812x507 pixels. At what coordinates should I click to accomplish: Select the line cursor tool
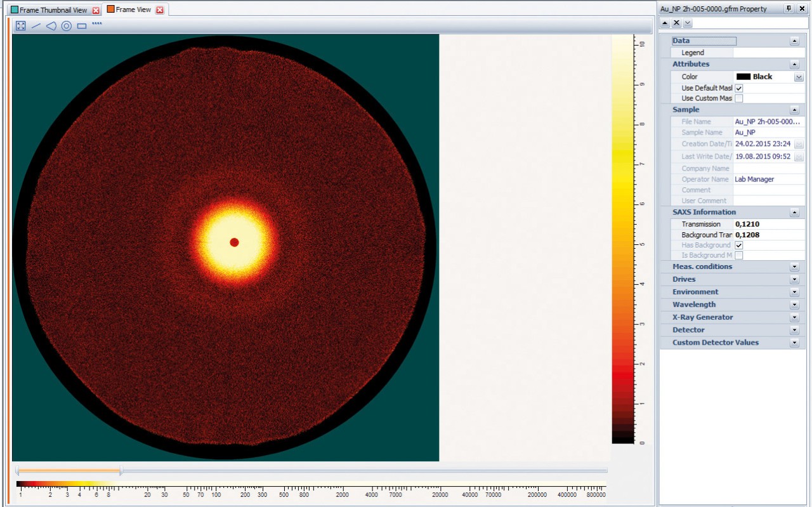click(36, 26)
